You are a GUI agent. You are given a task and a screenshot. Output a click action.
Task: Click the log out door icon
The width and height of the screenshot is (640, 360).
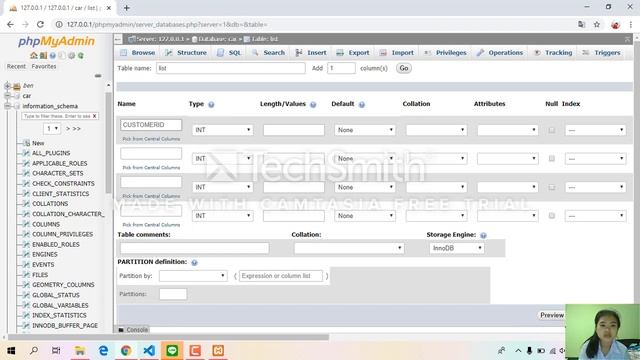pyautogui.click(x=43, y=56)
